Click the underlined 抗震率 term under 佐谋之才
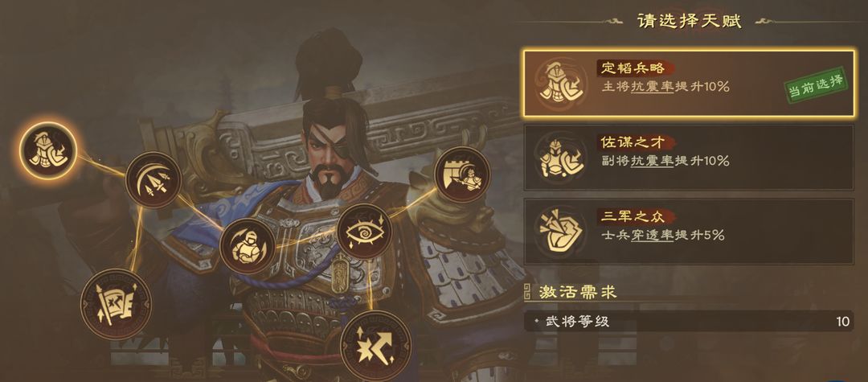This screenshot has height=382, width=868. coord(652,161)
